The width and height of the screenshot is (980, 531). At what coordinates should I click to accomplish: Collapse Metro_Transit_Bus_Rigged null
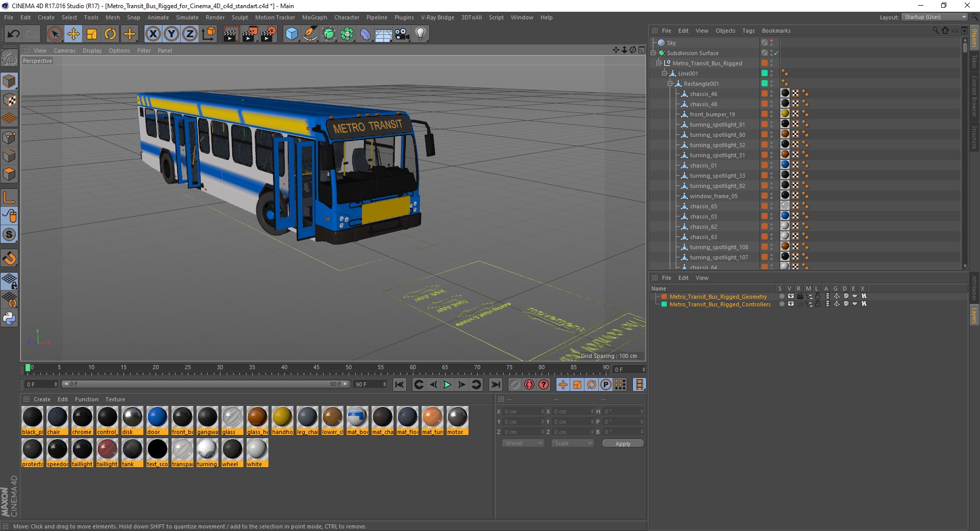[659, 63]
